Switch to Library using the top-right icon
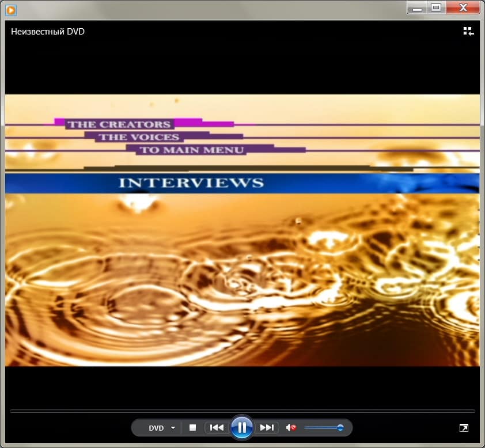The width and height of the screenshot is (485, 448). 468,31
